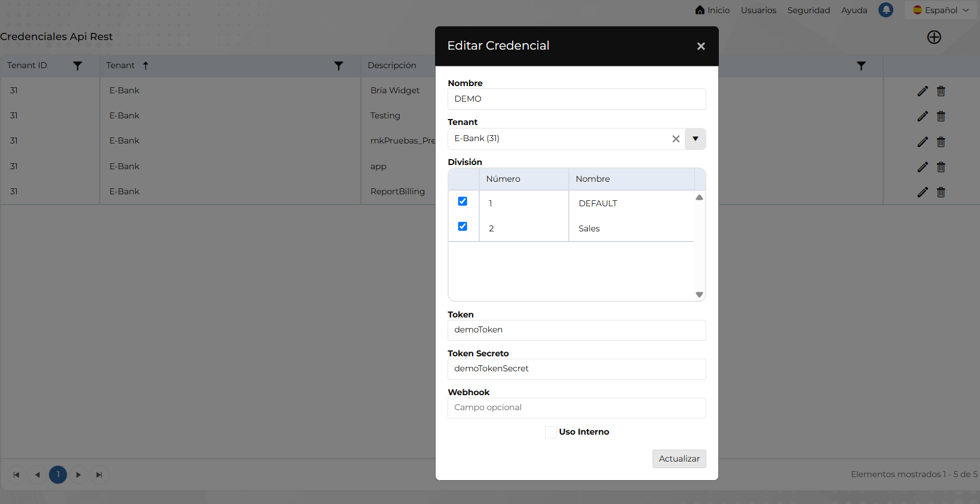Open the Español language dropdown
Image resolution: width=980 pixels, height=504 pixels.
point(941,10)
